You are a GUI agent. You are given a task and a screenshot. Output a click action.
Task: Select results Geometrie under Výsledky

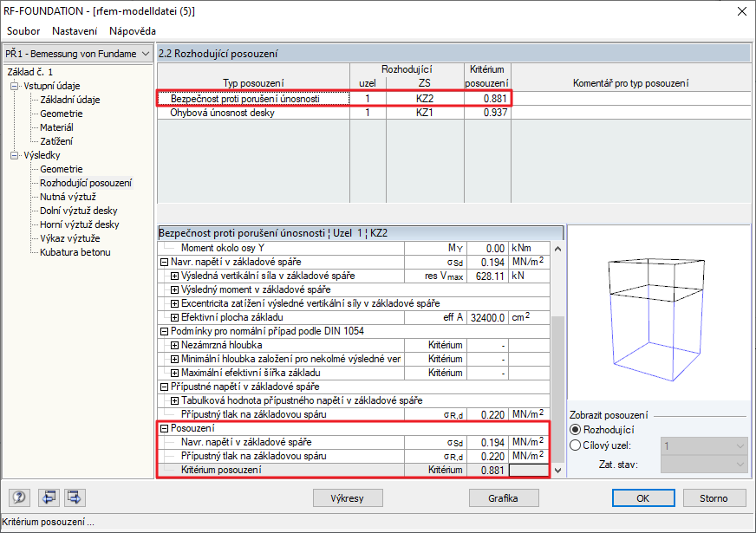62,169
